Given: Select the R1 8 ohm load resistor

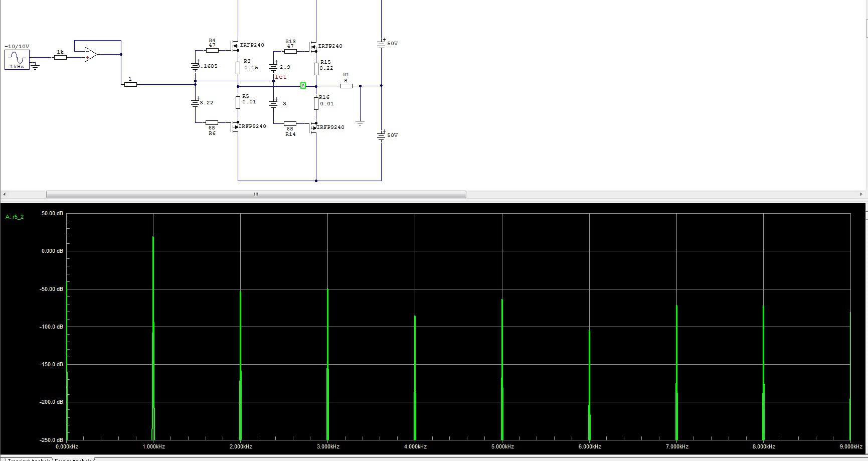Looking at the screenshot, I should 346,86.
